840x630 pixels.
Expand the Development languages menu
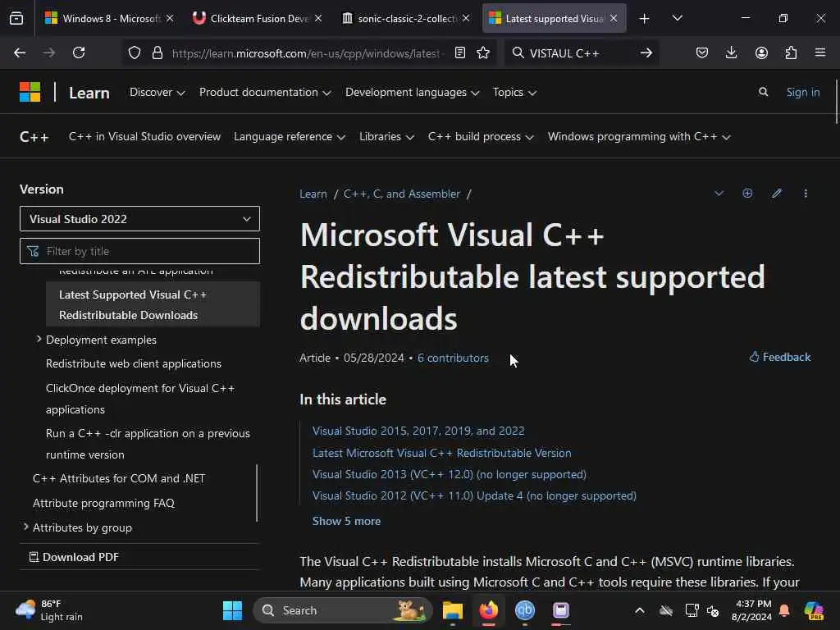(413, 92)
